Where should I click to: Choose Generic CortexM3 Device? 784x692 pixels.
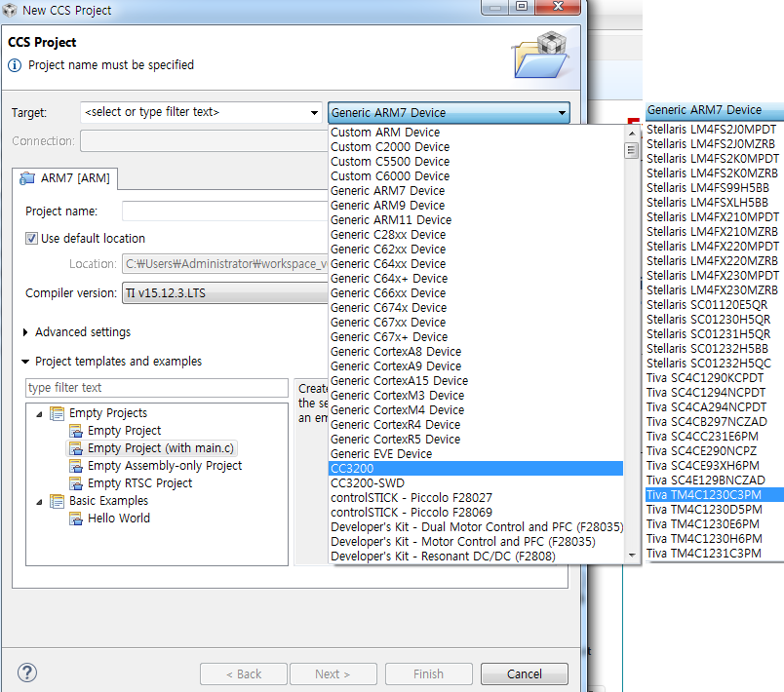click(398, 395)
